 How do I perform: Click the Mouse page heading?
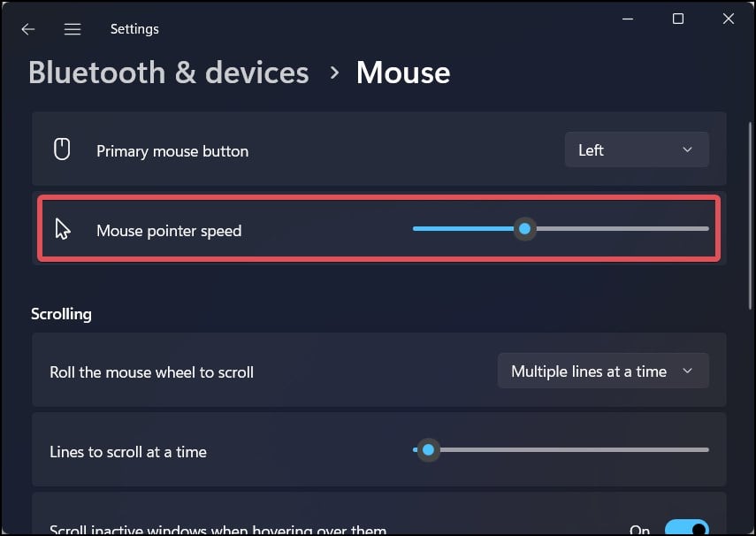403,73
